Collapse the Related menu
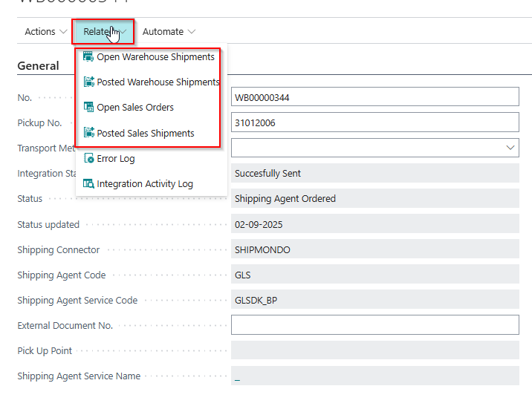Image resolution: width=532 pixels, height=409 pixels. click(x=103, y=32)
